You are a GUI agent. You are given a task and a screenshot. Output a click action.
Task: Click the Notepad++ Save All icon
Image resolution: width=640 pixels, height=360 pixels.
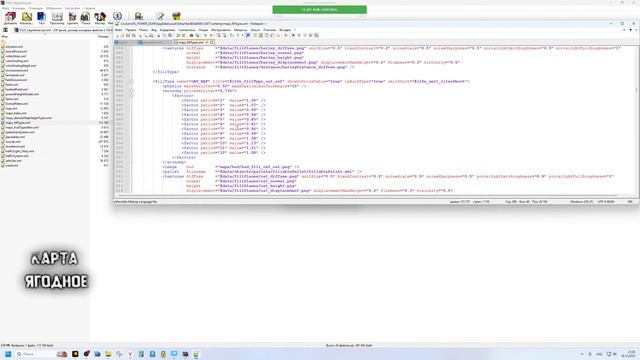(133, 36)
